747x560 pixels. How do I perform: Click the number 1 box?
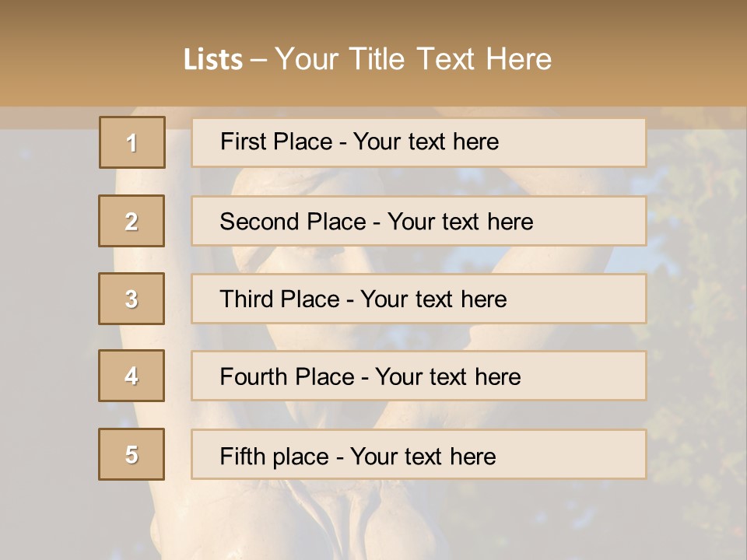pos(132,142)
